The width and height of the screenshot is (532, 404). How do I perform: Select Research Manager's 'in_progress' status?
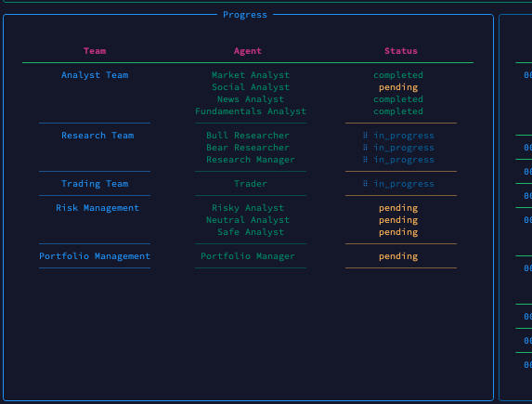[x=404, y=160]
